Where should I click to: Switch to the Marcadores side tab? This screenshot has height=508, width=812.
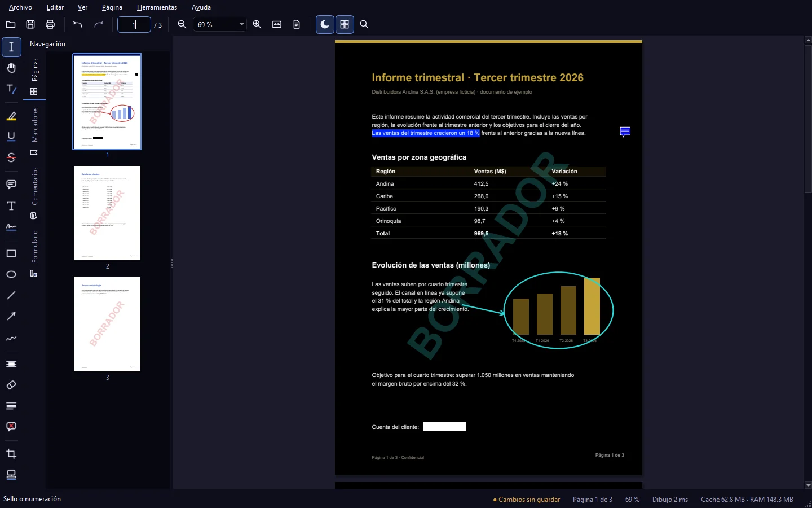[34, 131]
